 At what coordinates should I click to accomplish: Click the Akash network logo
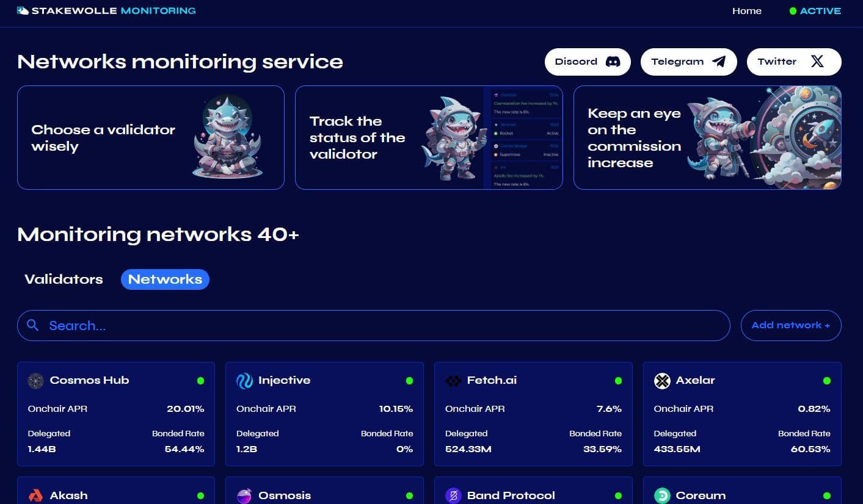(35, 495)
